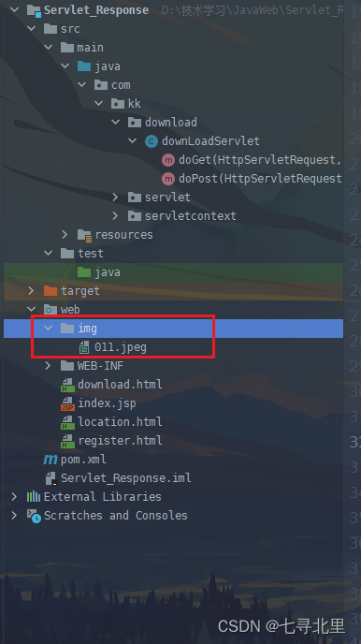Viewport: 361px width, 644px height.
Task: Click the resources root folder icon
Action: (84, 235)
